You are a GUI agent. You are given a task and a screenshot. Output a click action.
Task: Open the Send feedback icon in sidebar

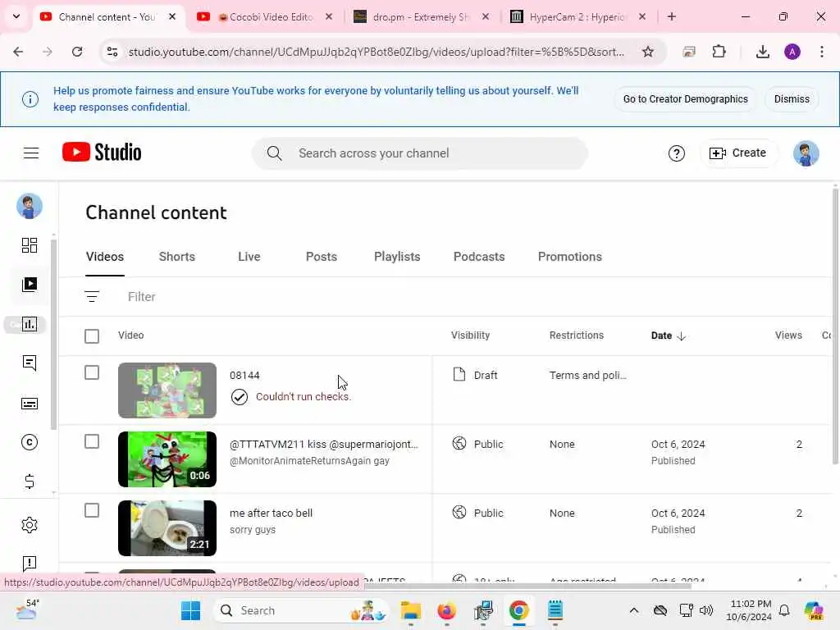click(30, 564)
